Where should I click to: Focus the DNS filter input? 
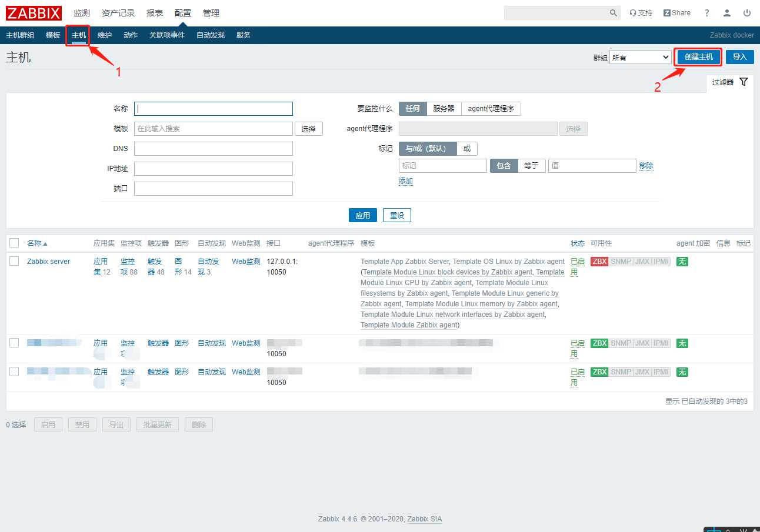point(214,149)
